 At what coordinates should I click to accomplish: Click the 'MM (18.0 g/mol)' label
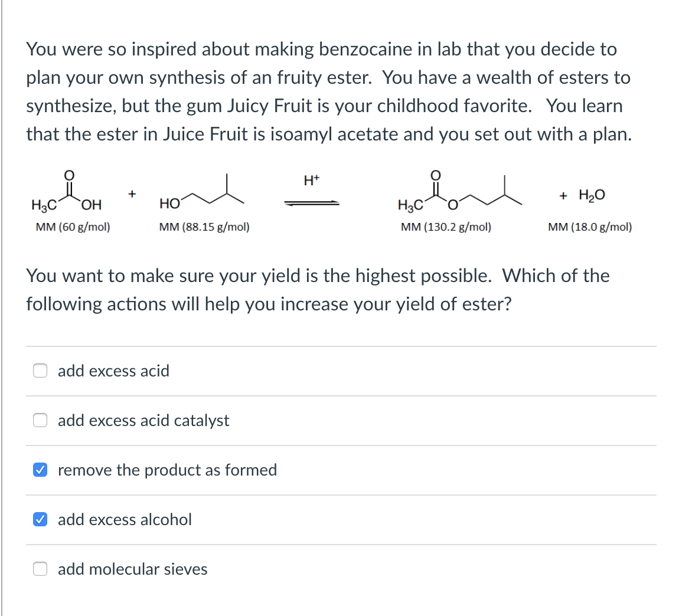[x=590, y=227]
